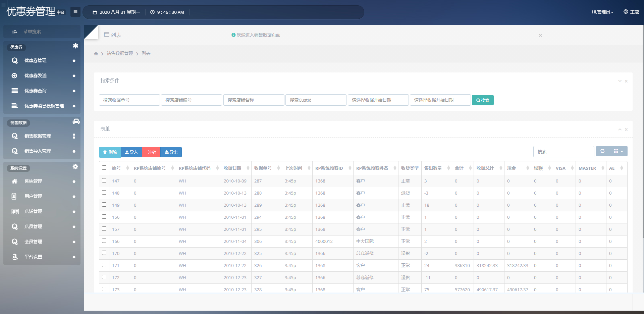
Task: Click the asterisk icon beside 优惠券
Action: pos(75,46)
